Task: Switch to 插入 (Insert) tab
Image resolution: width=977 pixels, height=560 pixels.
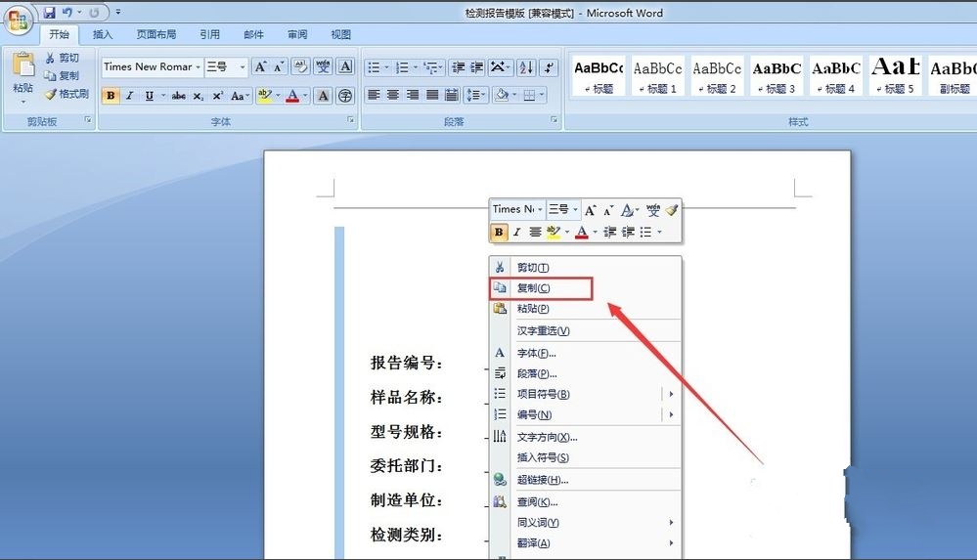Action: [102, 34]
